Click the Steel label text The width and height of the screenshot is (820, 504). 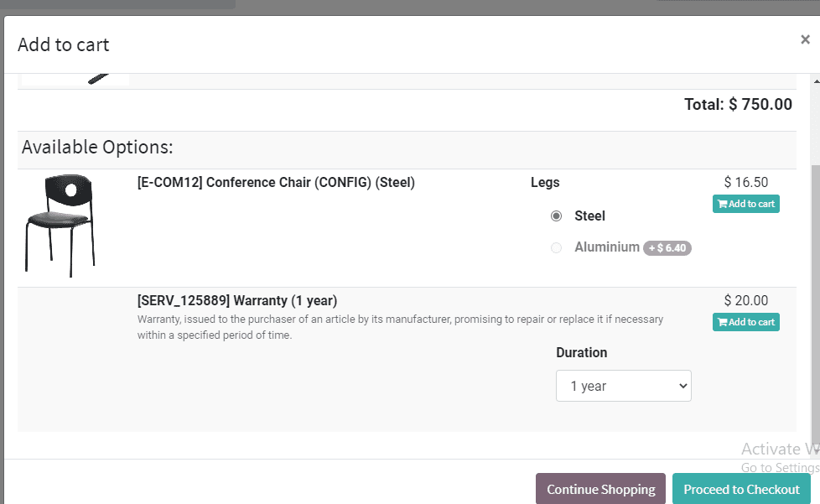(x=589, y=216)
